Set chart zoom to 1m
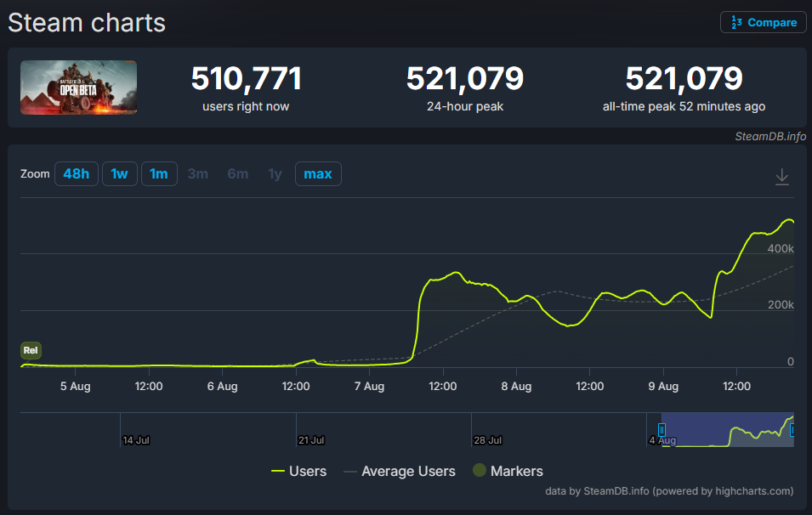This screenshot has width=812, height=515. click(x=159, y=174)
